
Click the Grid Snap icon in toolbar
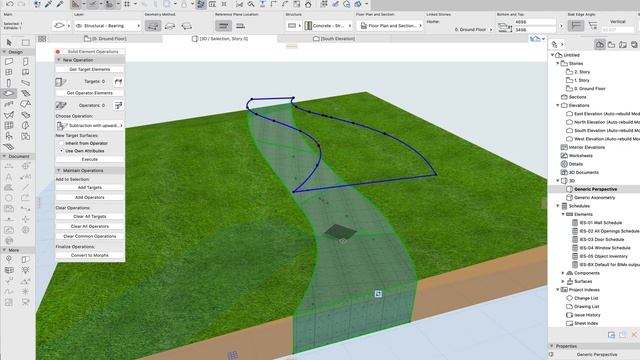click(127, 4)
